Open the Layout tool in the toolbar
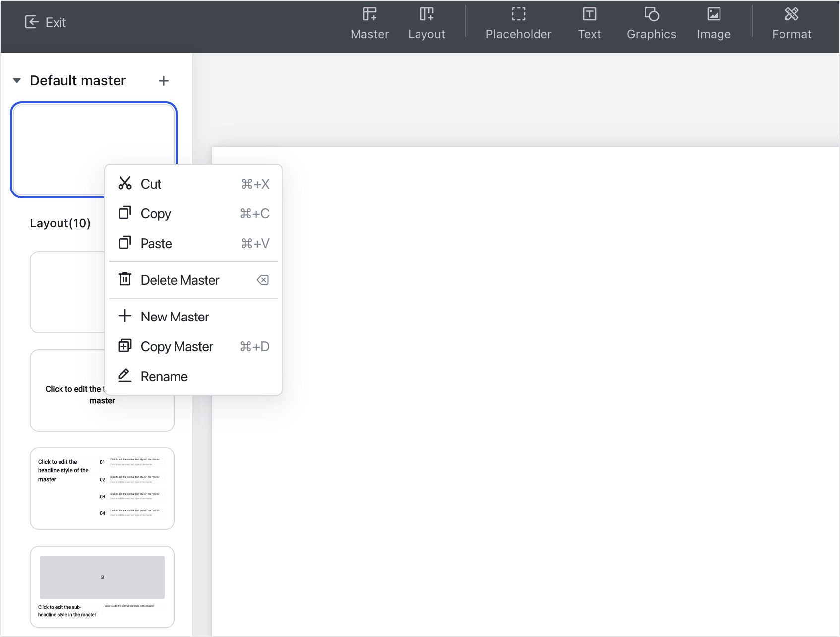Image resolution: width=840 pixels, height=637 pixels. [426, 22]
